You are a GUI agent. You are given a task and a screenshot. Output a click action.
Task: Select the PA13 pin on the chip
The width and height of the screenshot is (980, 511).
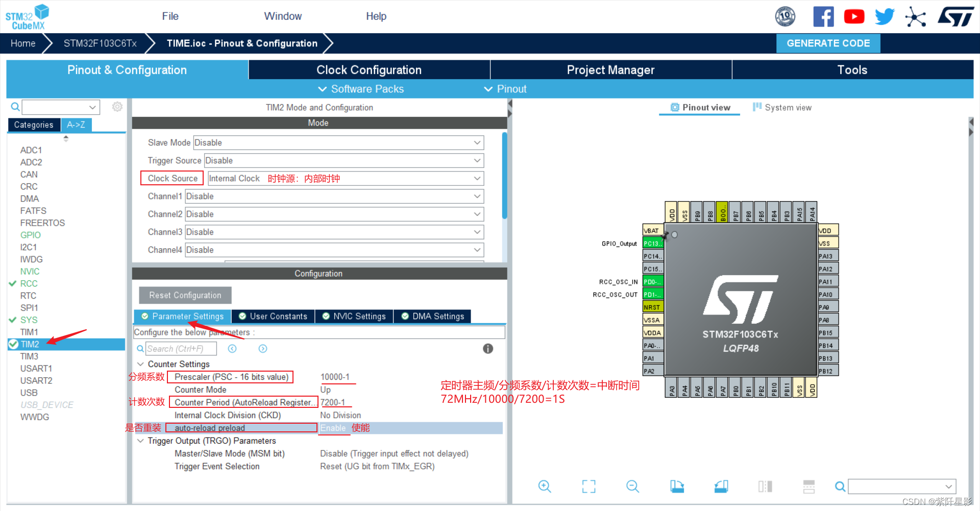pyautogui.click(x=828, y=256)
